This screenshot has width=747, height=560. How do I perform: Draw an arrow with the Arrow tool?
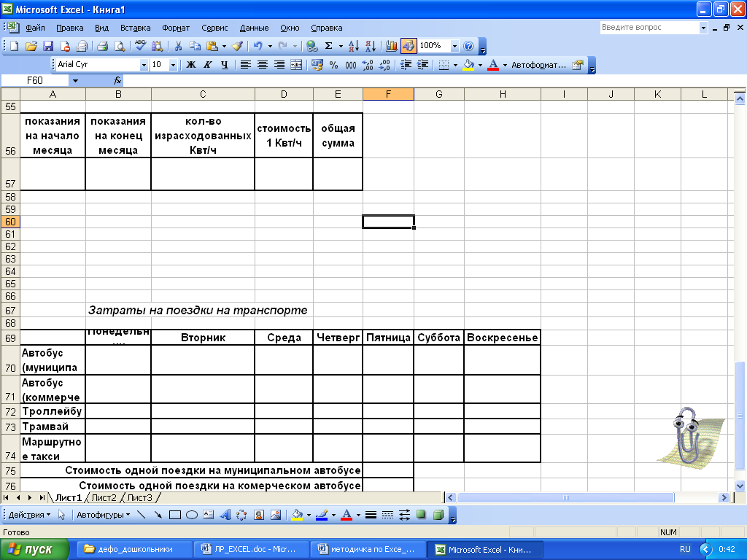pos(158,515)
